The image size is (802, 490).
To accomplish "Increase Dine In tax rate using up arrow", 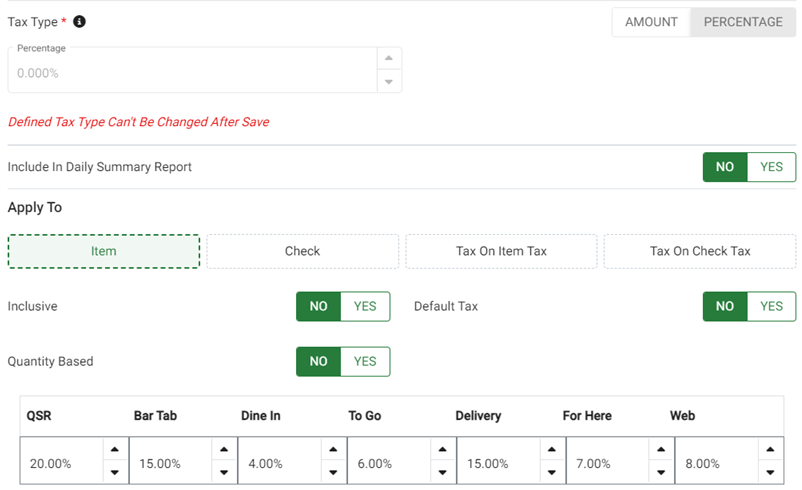I will [x=330, y=452].
